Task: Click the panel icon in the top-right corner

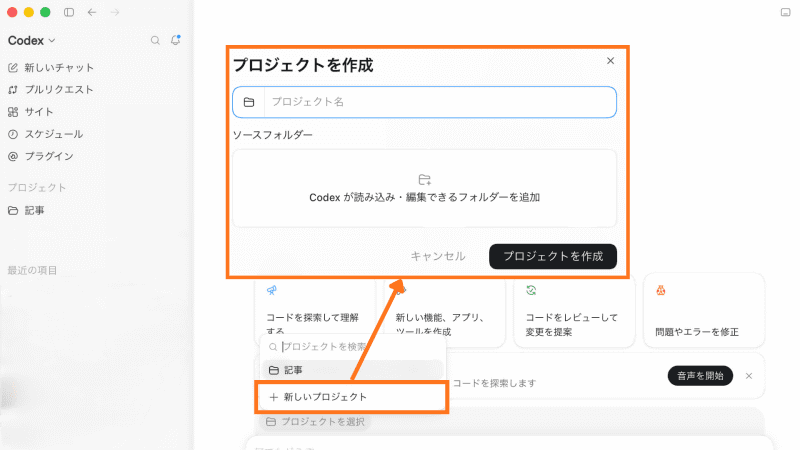Action: (785, 12)
